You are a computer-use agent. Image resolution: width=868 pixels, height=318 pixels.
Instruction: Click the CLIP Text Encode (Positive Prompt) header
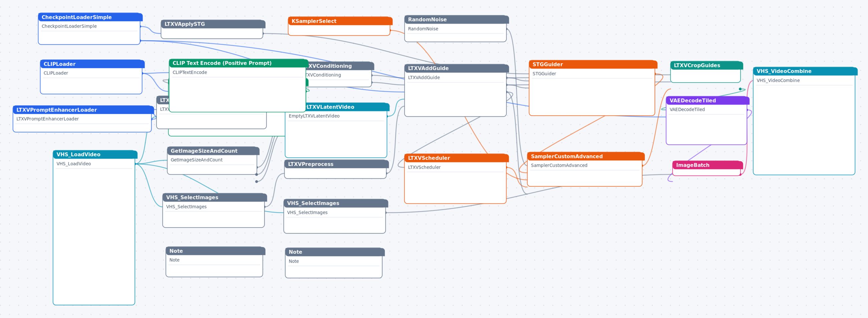click(x=239, y=63)
